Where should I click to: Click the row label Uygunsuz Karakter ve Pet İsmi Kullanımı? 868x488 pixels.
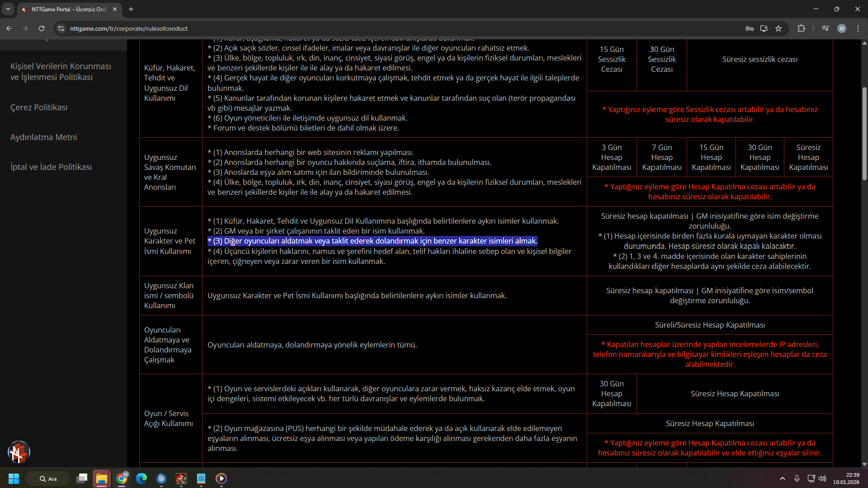click(x=170, y=241)
